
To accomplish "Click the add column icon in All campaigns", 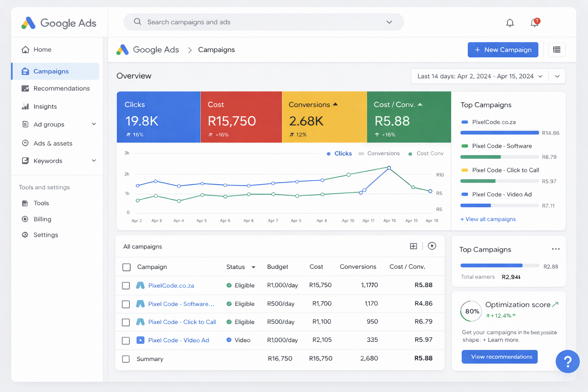I will tap(413, 246).
